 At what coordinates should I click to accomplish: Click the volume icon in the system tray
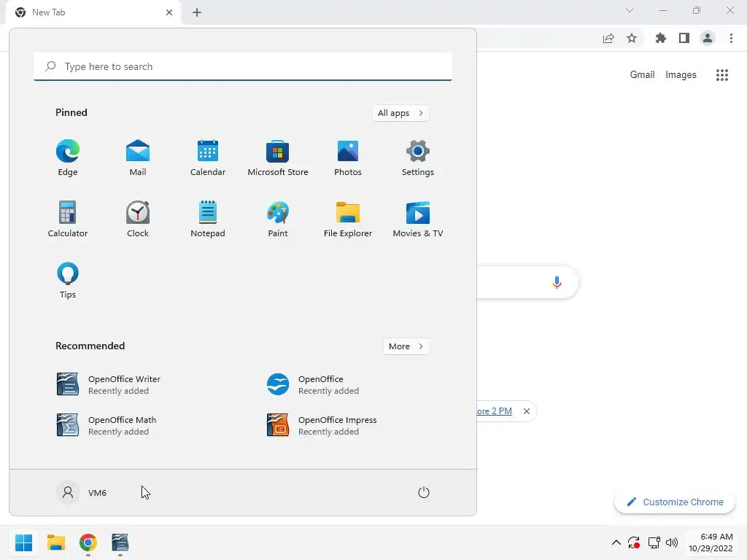(x=672, y=542)
